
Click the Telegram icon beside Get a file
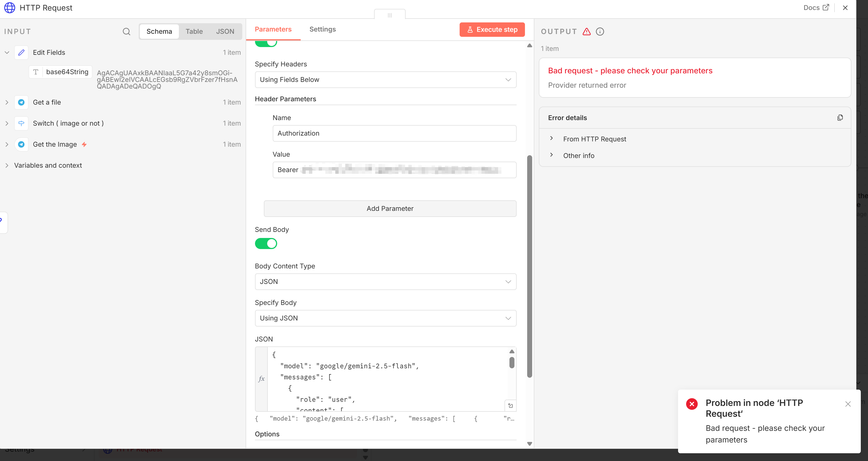(21, 102)
